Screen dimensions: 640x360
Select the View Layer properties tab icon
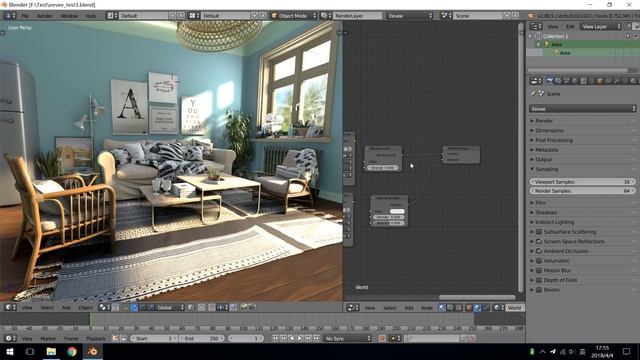click(x=558, y=81)
